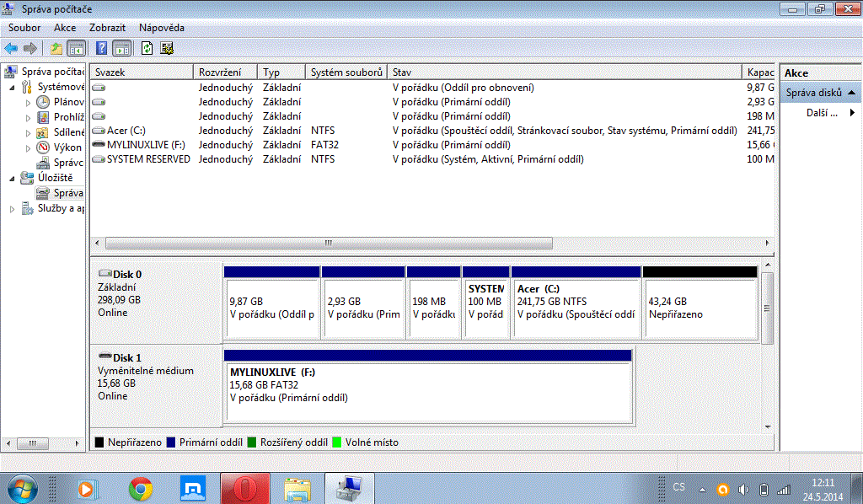Select the 43,24 GB Nepřiřazeno unallocated block
The image size is (863, 504).
(700, 303)
